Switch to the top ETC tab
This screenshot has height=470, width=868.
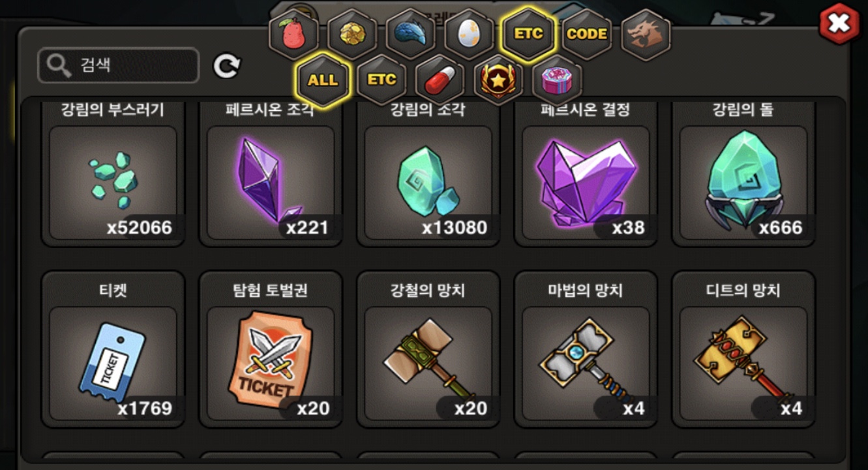tap(528, 34)
